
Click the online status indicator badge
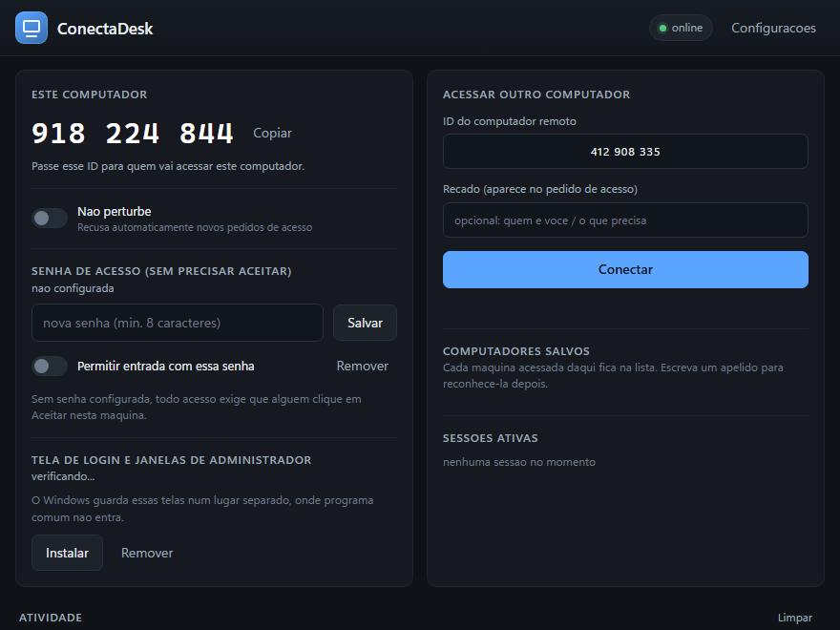(x=681, y=28)
